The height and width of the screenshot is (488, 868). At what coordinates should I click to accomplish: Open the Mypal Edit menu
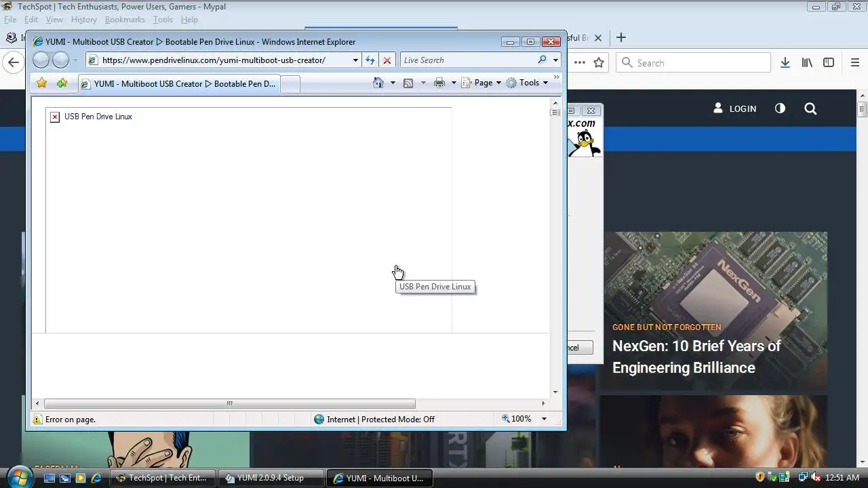pos(31,20)
